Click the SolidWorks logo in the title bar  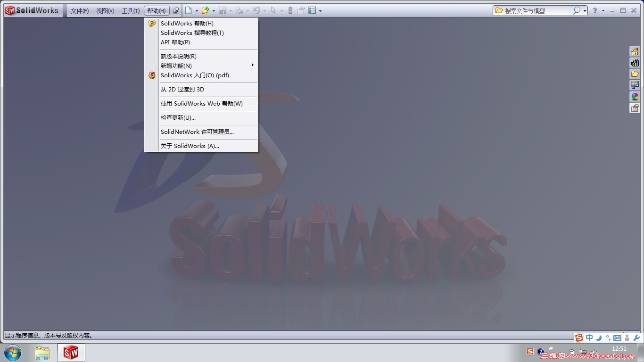(x=32, y=10)
